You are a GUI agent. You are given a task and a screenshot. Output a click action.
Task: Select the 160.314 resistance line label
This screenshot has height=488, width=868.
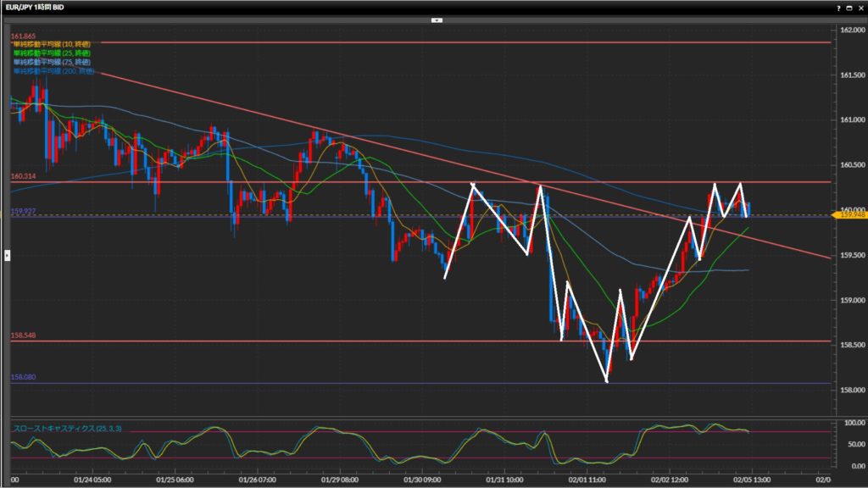22,177
